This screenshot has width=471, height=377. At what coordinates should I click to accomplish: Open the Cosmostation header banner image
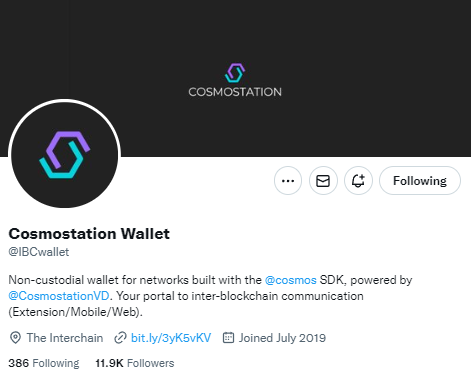point(235,78)
